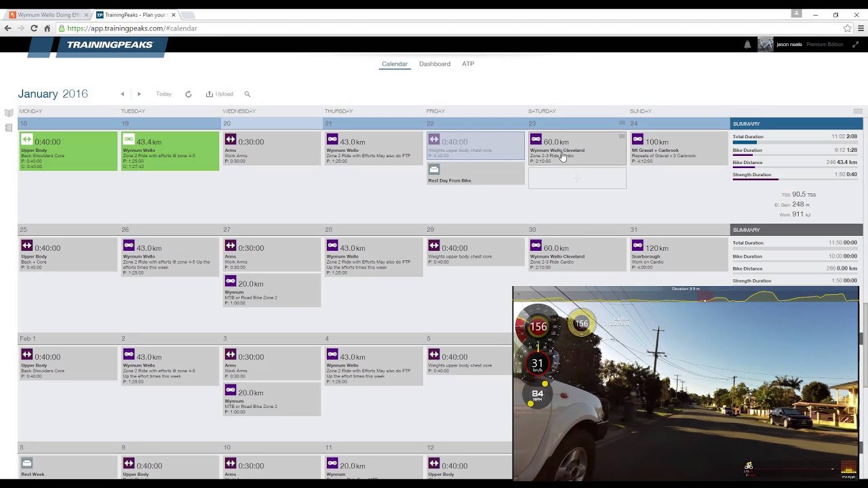The height and width of the screenshot is (488, 868).
Task: Click bike icon on Jan 27 20.0 km ride
Action: pos(231,281)
